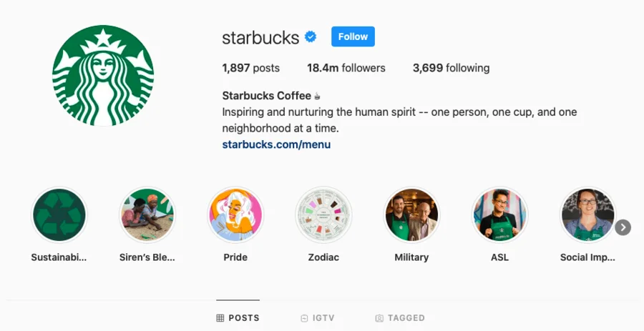View the 3,699 following list
The height and width of the screenshot is (331, 644).
pos(451,69)
